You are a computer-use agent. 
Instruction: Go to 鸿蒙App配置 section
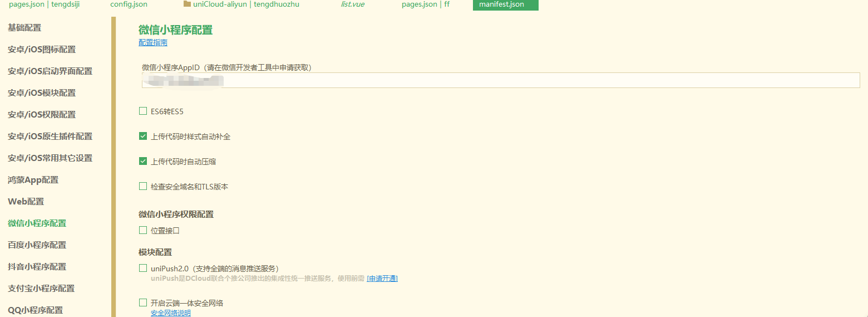pyautogui.click(x=33, y=180)
